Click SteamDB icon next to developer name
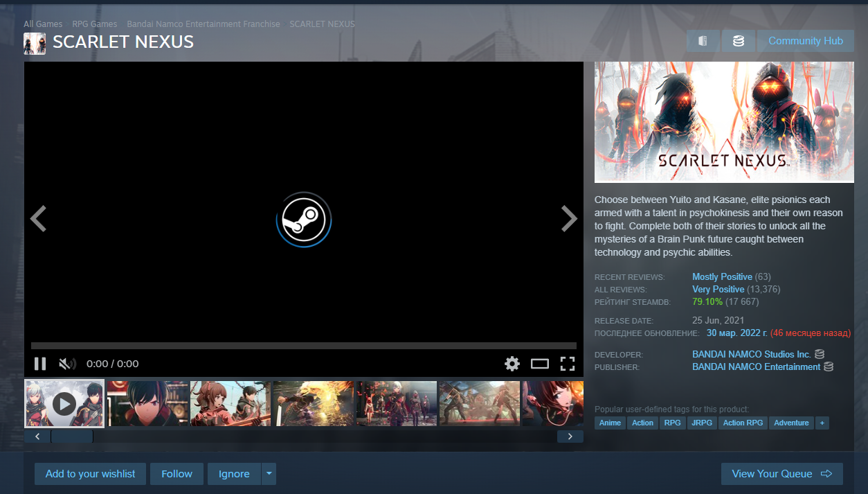Viewport: 868px width, 494px height. (820, 354)
